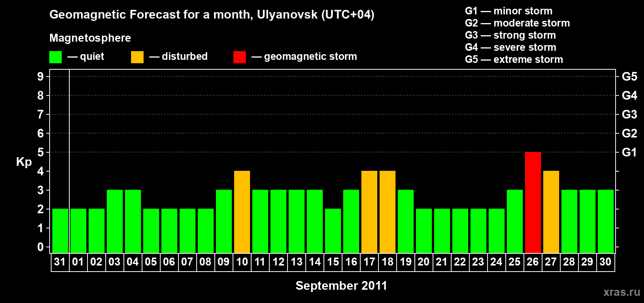Select the orange bar above day 27
Screen dimensions: 644x303
(x=551, y=212)
